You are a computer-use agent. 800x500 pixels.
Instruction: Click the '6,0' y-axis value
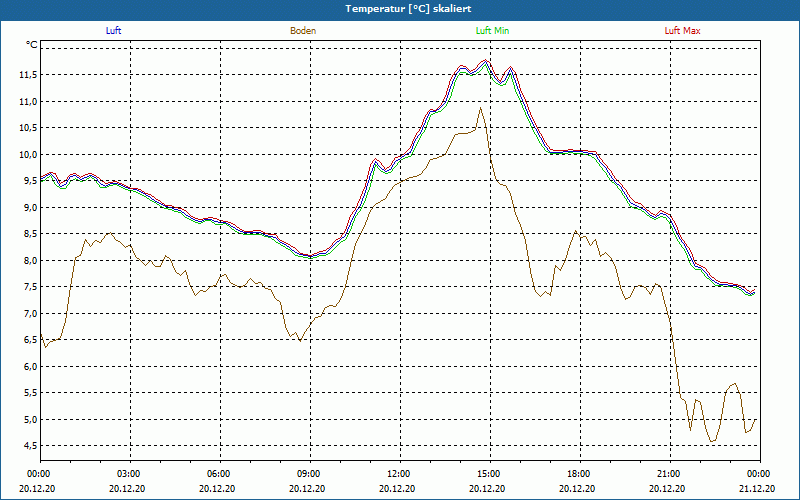[x=31, y=367]
